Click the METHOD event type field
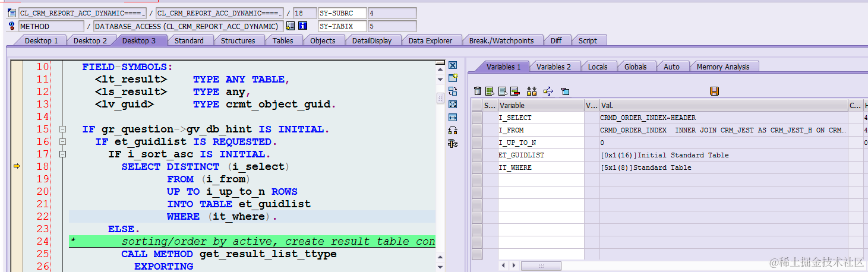Screen dimensions: 868x272 [x=51, y=26]
